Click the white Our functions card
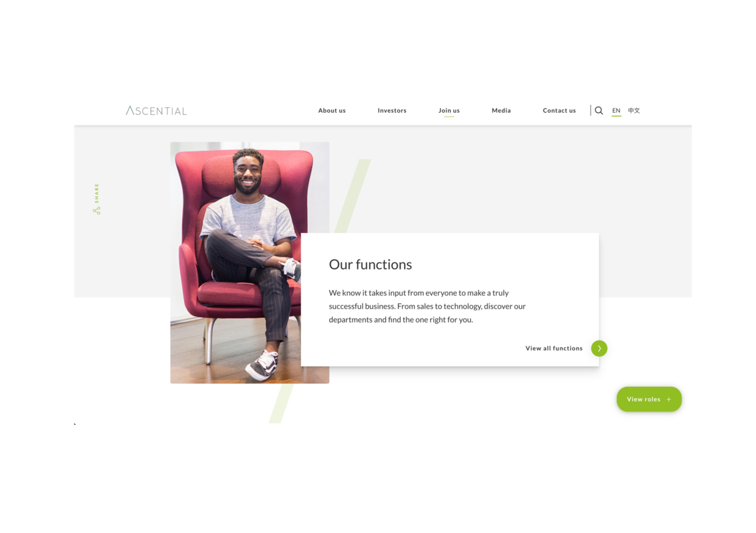The width and height of the screenshot is (756, 533). click(450, 300)
